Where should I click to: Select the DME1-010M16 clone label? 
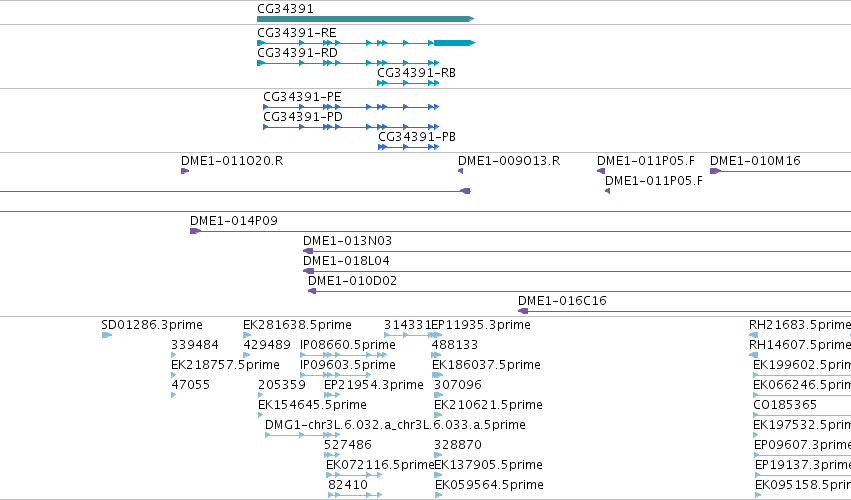(755, 161)
